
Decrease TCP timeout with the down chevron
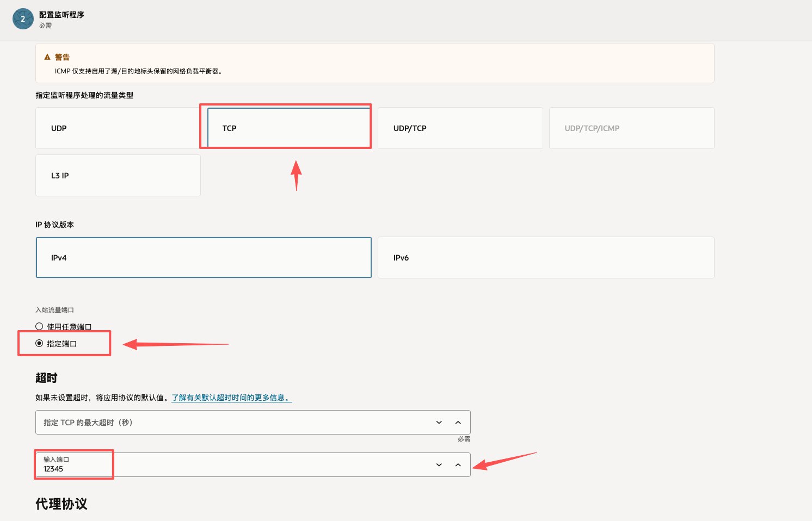pos(439,423)
